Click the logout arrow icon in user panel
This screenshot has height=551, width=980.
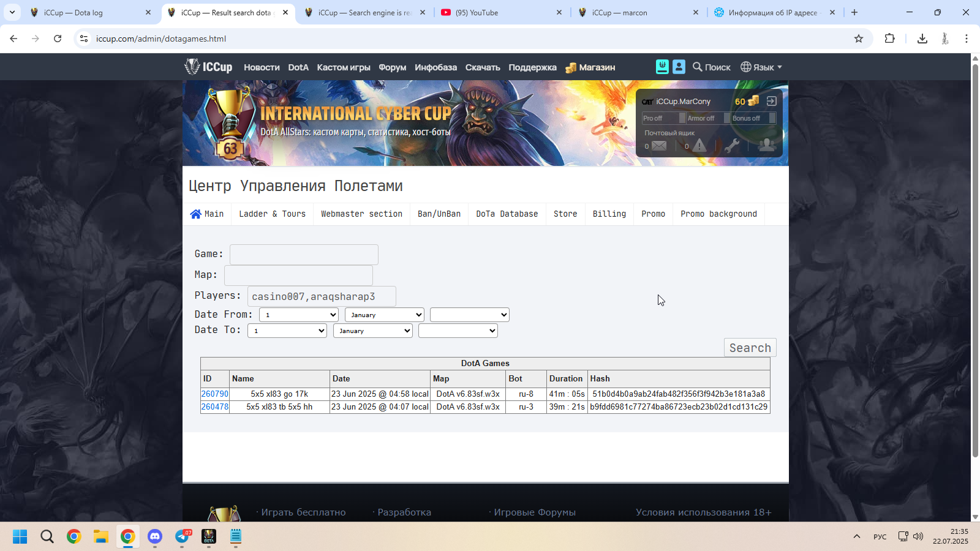[x=772, y=101]
